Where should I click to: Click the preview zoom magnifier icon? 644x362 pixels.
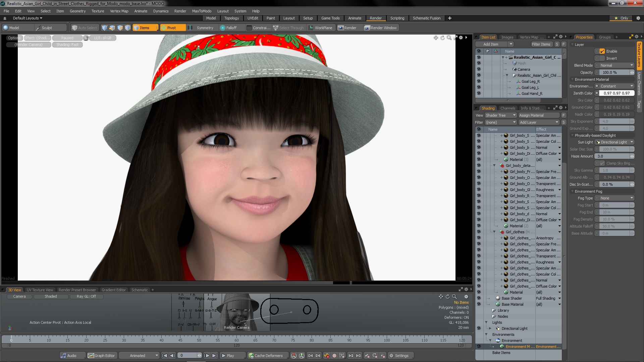pos(449,38)
